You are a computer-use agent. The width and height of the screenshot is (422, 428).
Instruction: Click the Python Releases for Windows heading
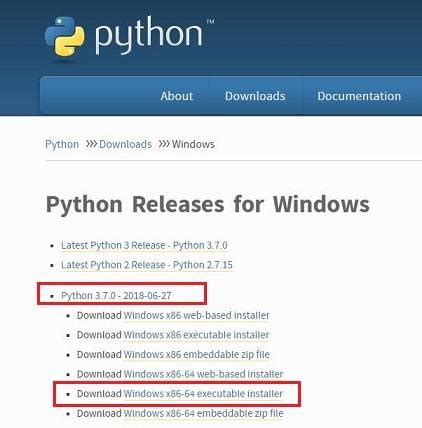point(208,205)
